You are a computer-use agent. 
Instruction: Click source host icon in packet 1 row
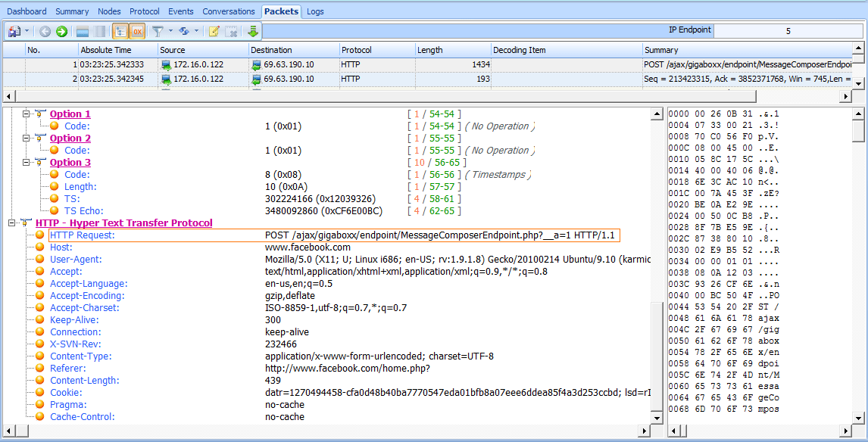click(x=166, y=65)
